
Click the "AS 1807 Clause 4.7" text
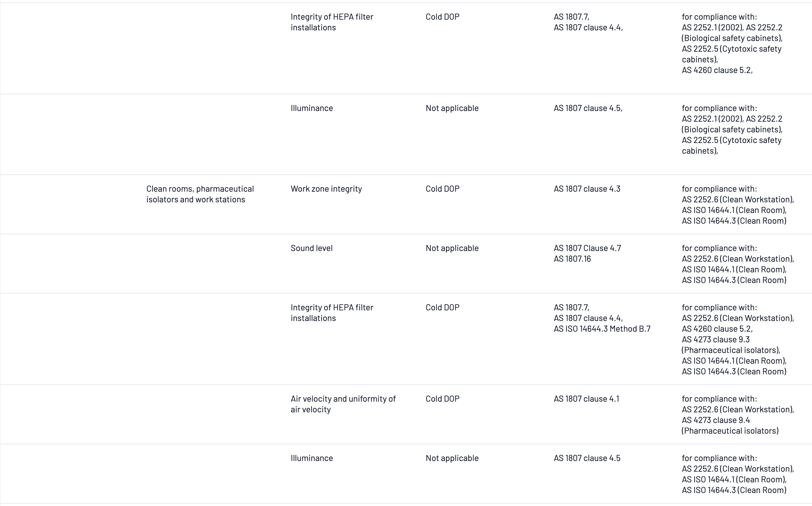click(587, 248)
